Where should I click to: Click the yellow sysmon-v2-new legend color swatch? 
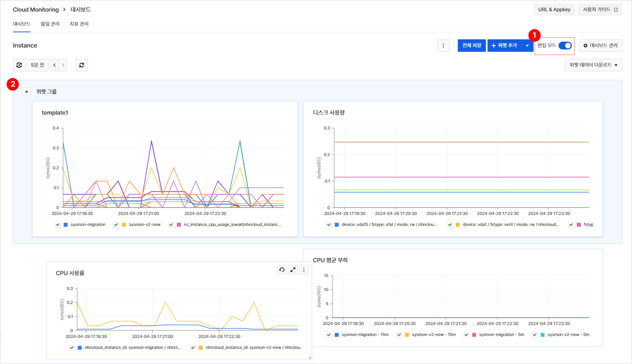point(124,225)
